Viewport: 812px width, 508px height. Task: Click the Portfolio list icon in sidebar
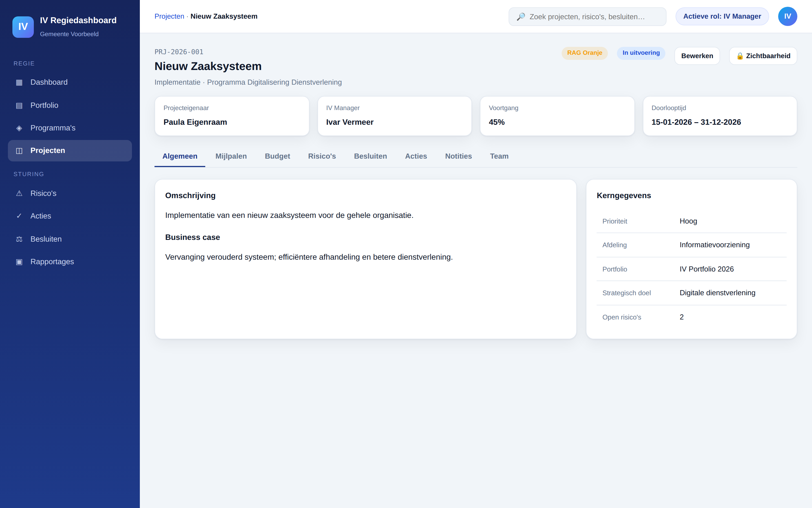19,106
